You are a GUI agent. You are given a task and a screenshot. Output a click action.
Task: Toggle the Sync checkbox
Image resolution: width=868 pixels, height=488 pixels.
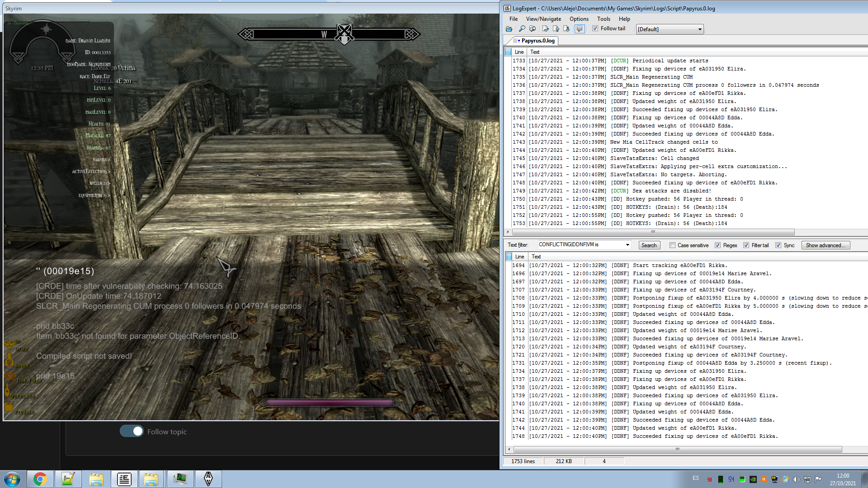[778, 245]
